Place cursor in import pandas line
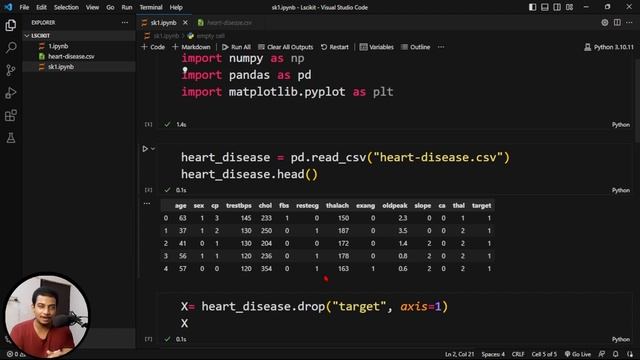This screenshot has width=640, height=360. pyautogui.click(x=246, y=75)
